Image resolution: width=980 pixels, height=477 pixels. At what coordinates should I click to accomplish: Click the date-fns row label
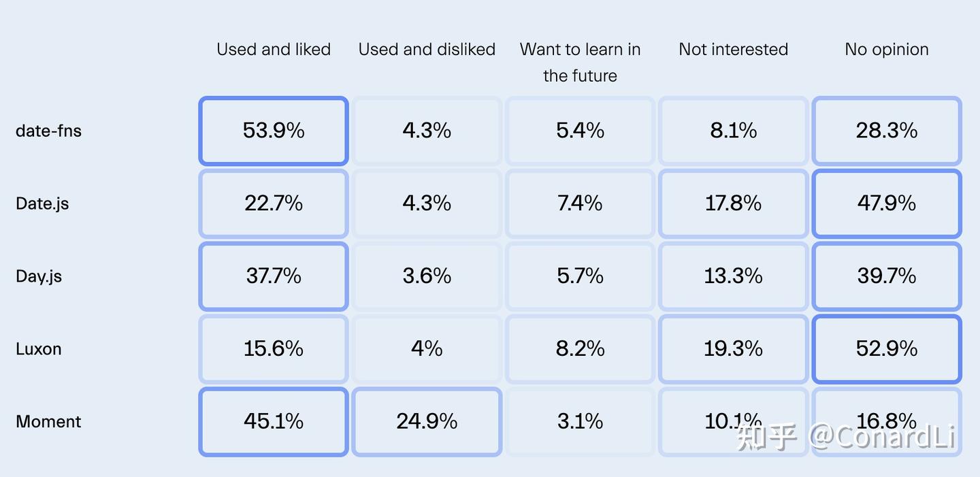pyautogui.click(x=48, y=131)
